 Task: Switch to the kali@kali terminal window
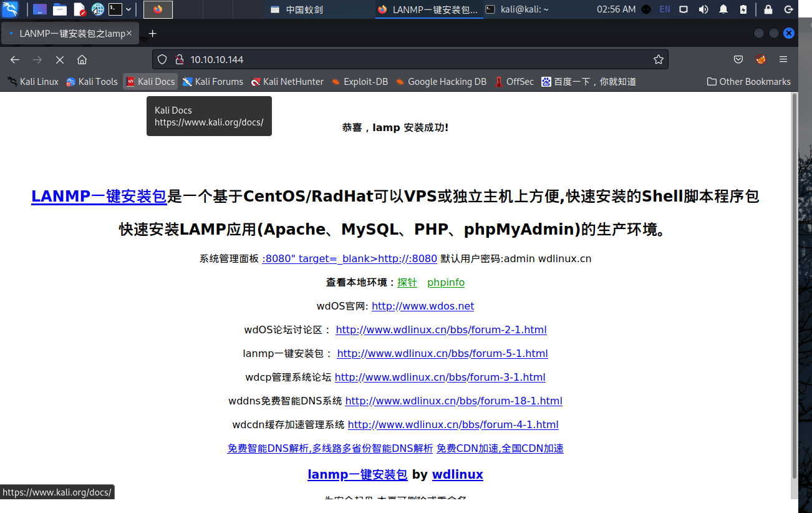point(518,9)
